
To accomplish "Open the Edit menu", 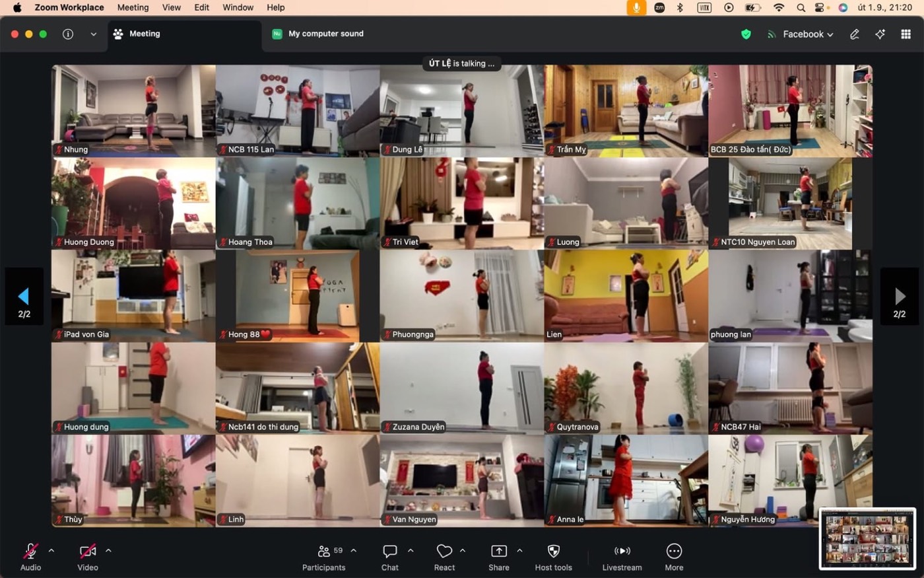I will (x=202, y=7).
